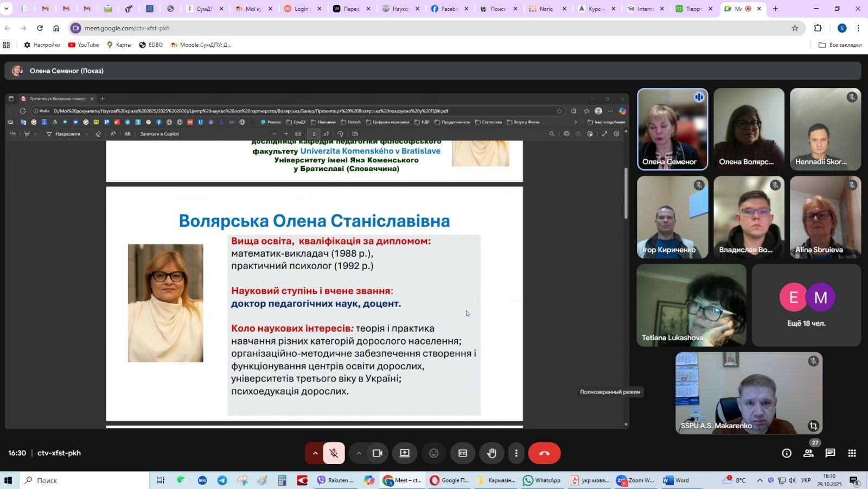This screenshot has height=489, width=868.
Task: Open the chat panel
Action: [830, 453]
